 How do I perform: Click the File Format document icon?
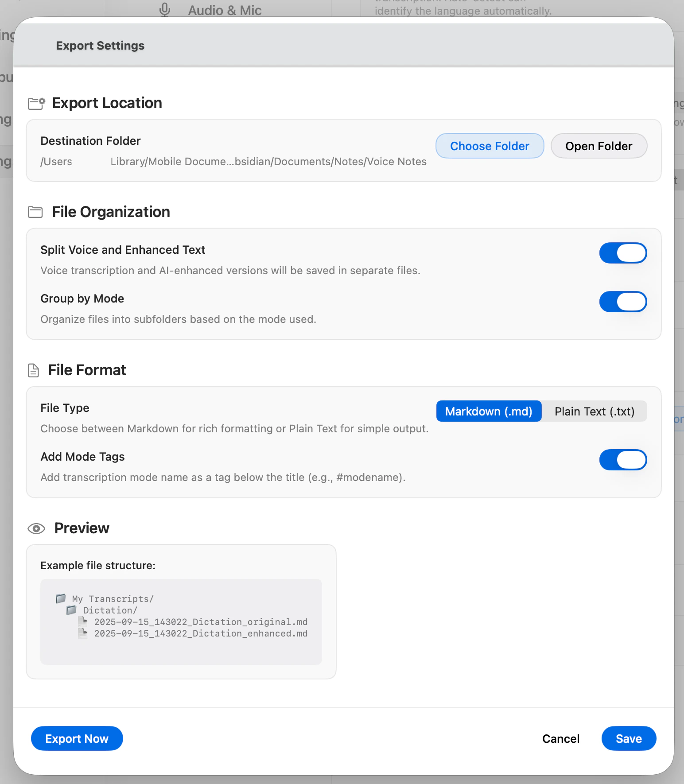33,370
